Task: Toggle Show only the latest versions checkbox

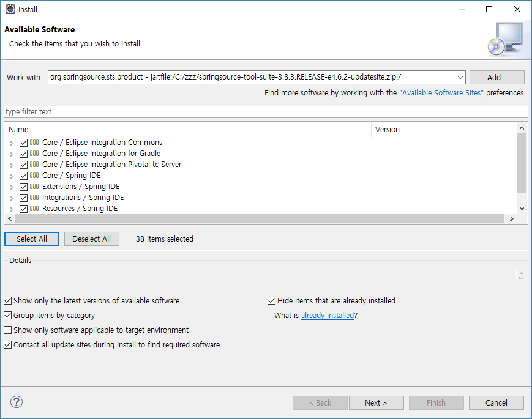Action: 7,301
